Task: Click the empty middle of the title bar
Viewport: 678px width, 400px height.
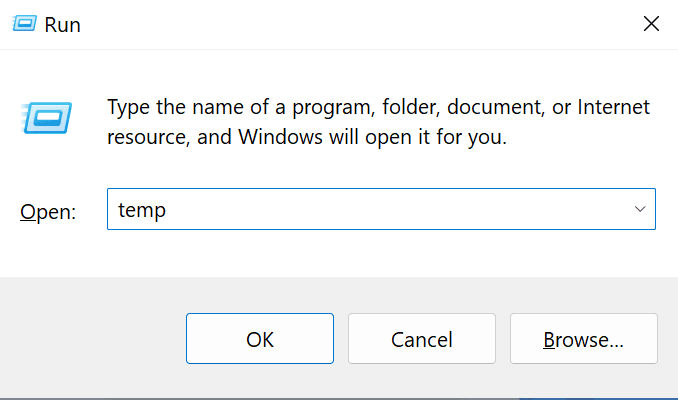Action: [340, 24]
